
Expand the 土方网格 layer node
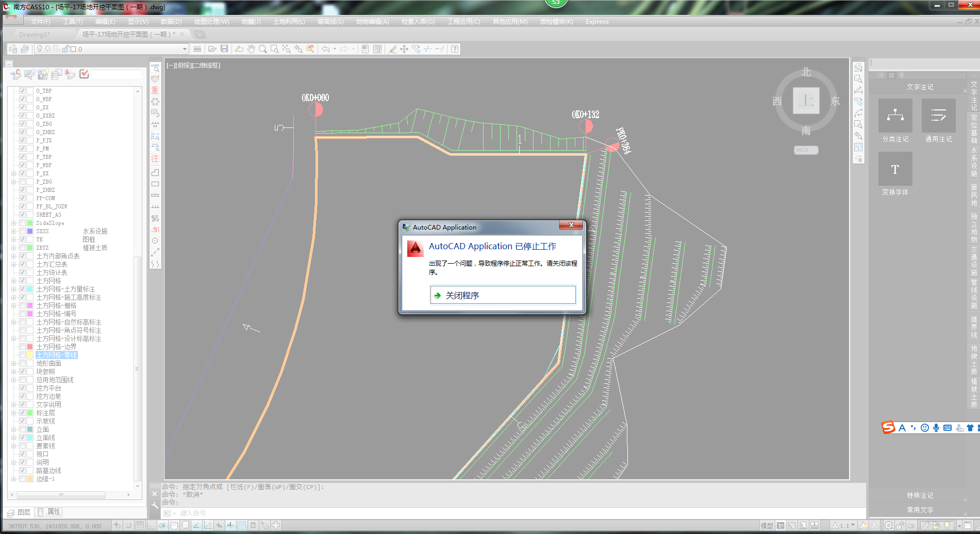pyautogui.click(x=13, y=281)
